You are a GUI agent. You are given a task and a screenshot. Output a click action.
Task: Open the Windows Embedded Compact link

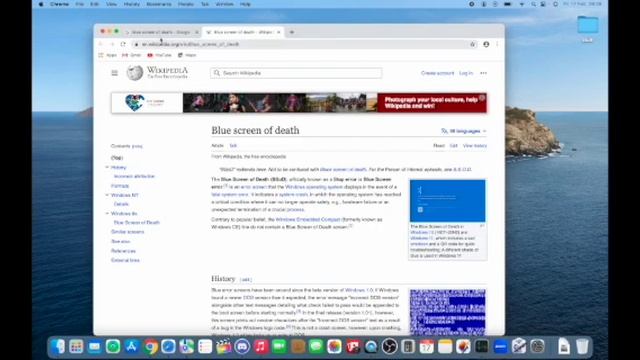pos(308,220)
